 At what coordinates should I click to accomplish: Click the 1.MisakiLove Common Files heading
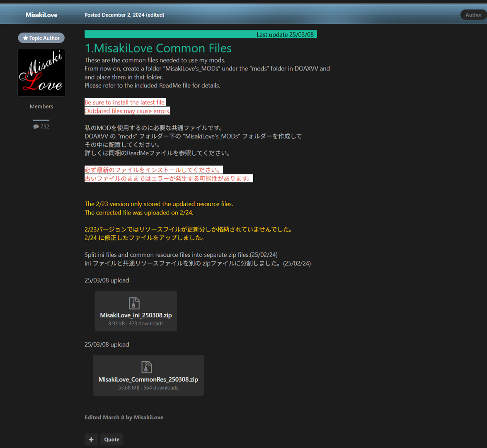pyautogui.click(x=158, y=48)
